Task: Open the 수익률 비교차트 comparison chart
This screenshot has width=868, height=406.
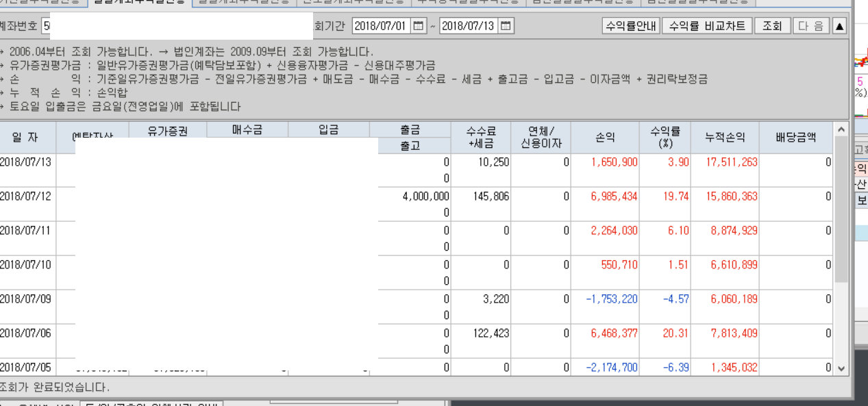Action: 707,26
